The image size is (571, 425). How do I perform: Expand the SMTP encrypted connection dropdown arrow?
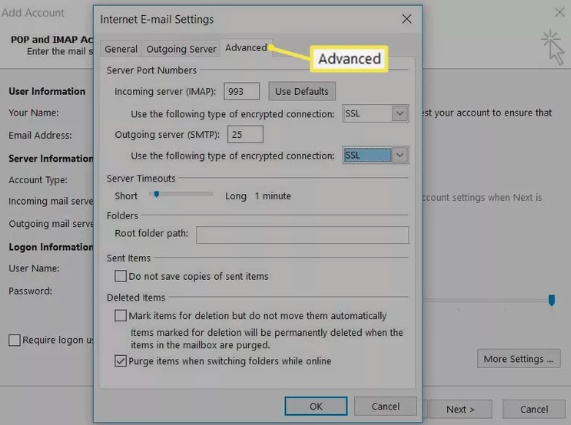pos(400,155)
